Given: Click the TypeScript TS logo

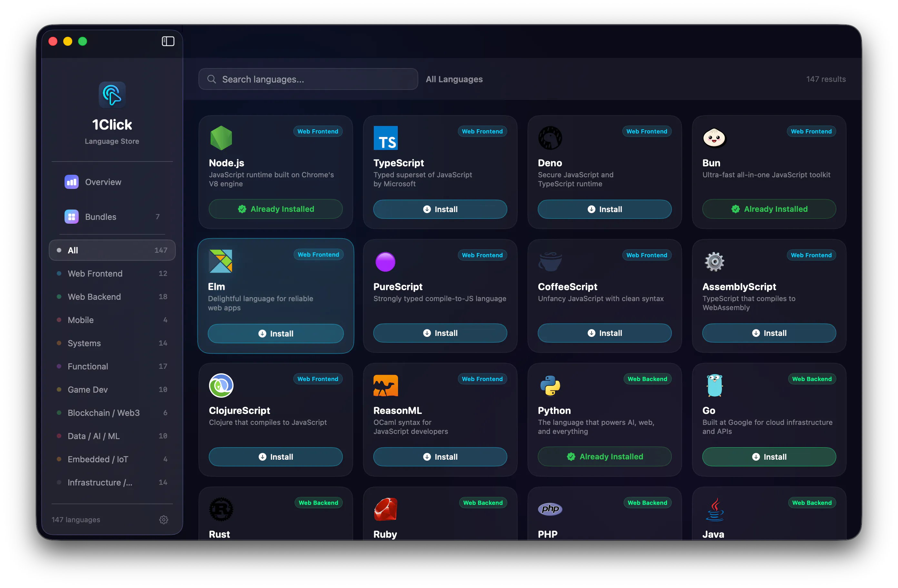Looking at the screenshot, I should tap(385, 138).
